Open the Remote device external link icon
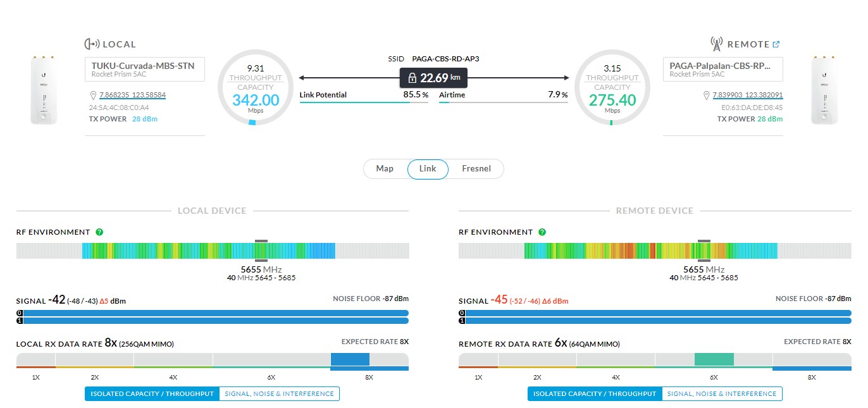Viewport: 868px width, 408px height. (776, 44)
